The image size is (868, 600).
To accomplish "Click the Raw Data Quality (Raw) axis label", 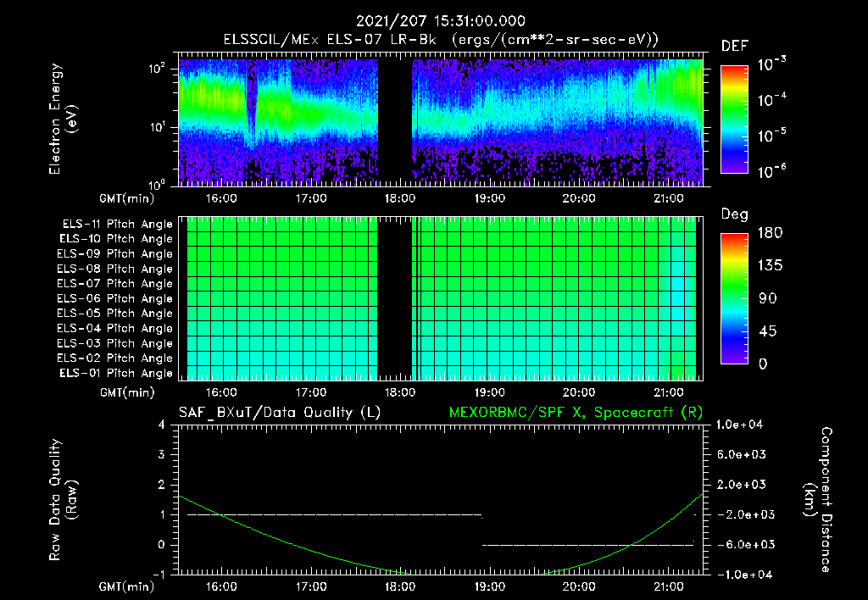I will coord(63,500).
